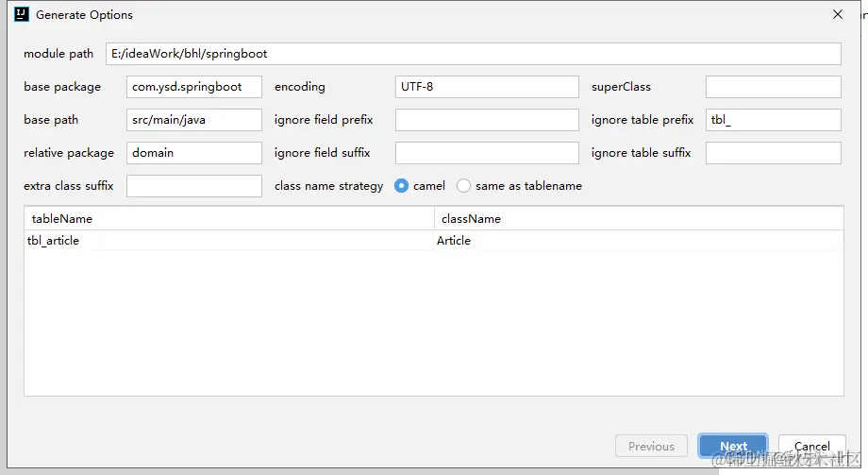Edit the relative package field

pos(194,153)
